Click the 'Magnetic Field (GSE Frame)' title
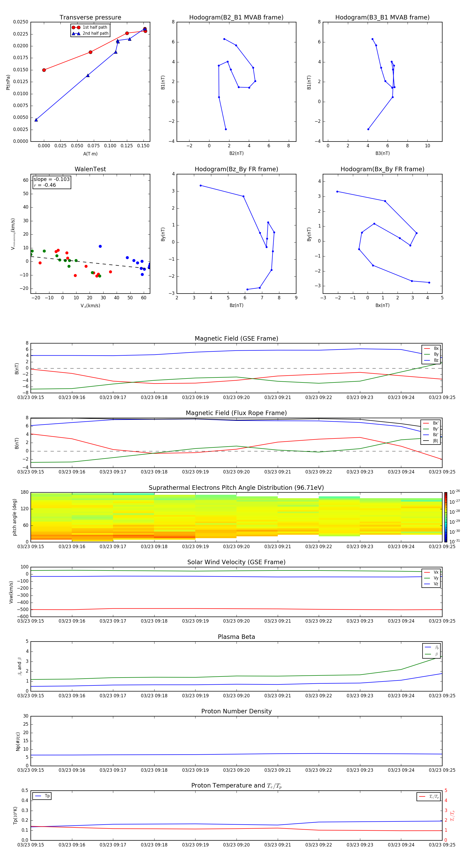Viewport: 473px width, 868px height. point(236,339)
